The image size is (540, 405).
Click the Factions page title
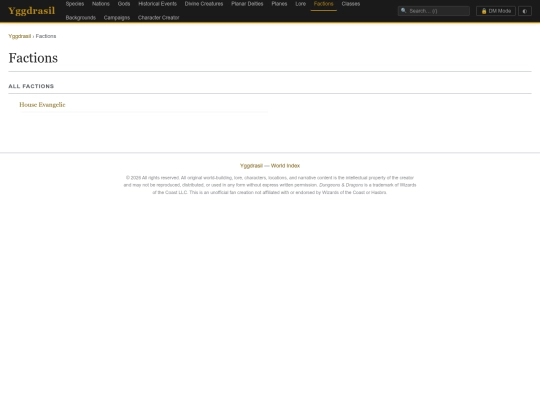33,58
